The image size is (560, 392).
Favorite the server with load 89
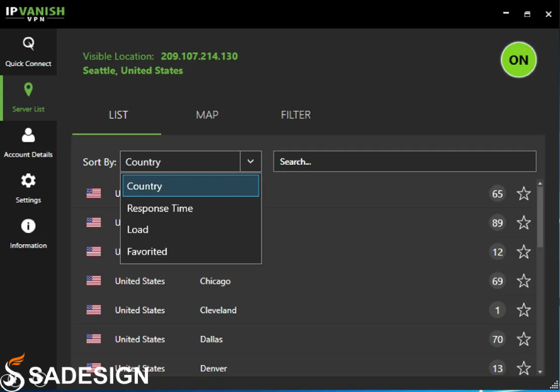pyautogui.click(x=524, y=223)
